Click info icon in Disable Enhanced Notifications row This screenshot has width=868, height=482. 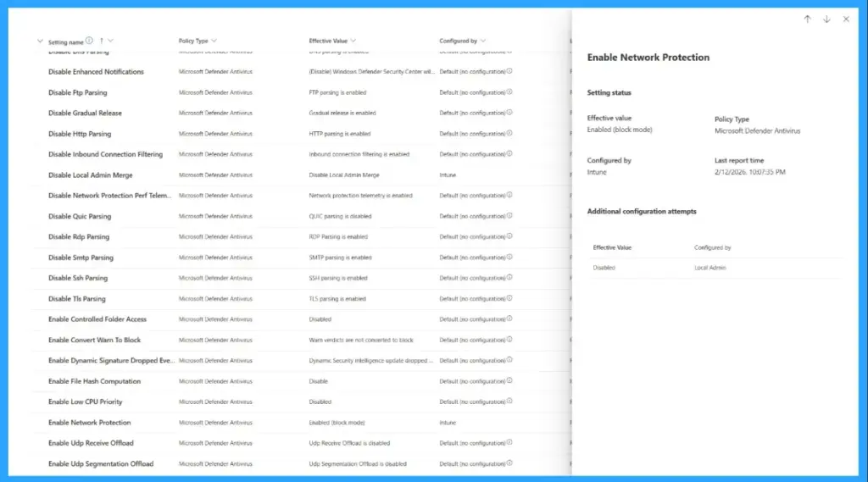[x=509, y=71]
